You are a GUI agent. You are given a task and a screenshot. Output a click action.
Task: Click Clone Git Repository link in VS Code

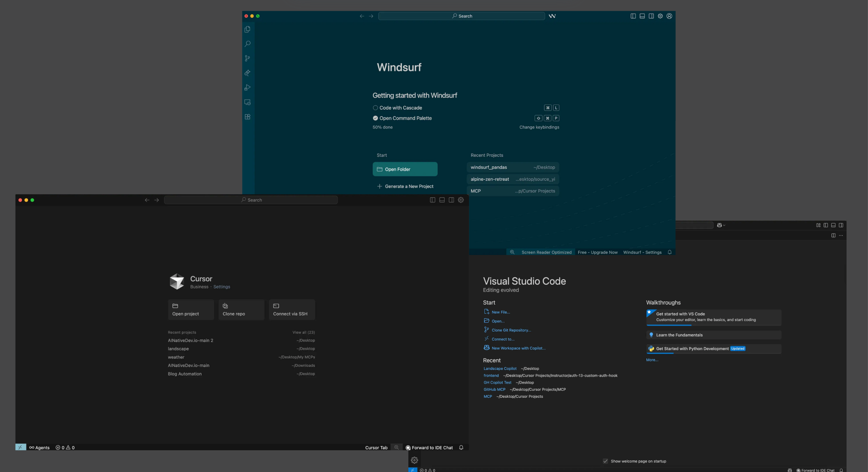coord(511,330)
